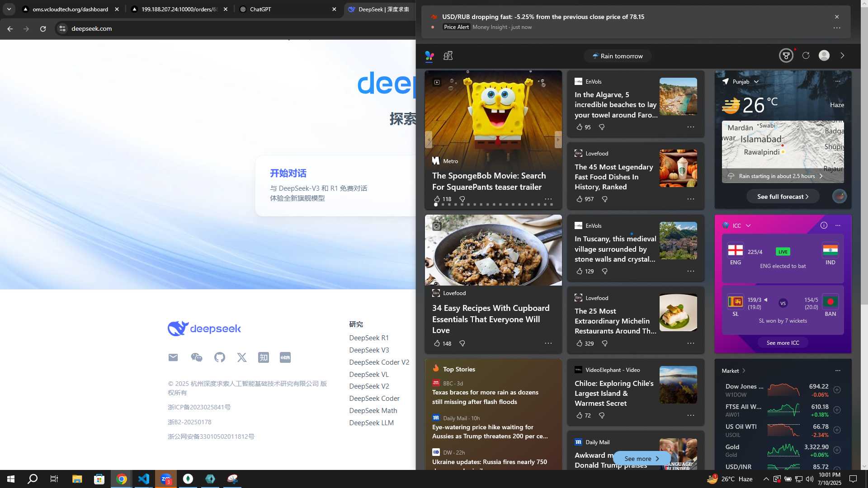Open the DeepSeek Math link
This screenshot has height=488, width=868.
[x=373, y=411]
